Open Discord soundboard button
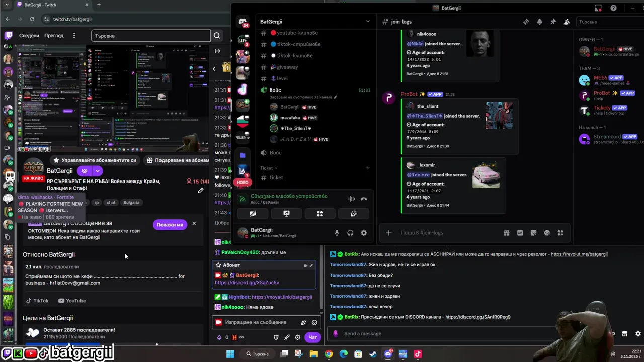The height and width of the screenshot is (362, 644). 354,214
